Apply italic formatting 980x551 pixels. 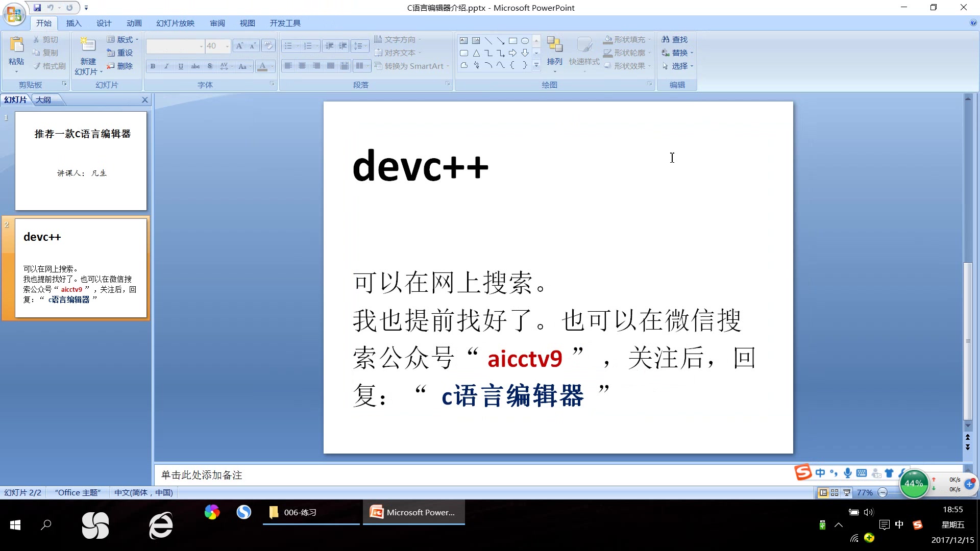166,66
